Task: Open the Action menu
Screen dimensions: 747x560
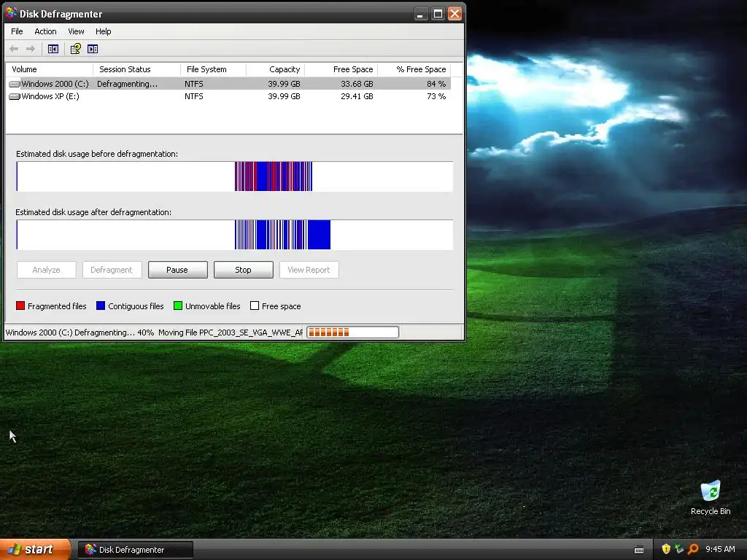Action: (x=45, y=31)
